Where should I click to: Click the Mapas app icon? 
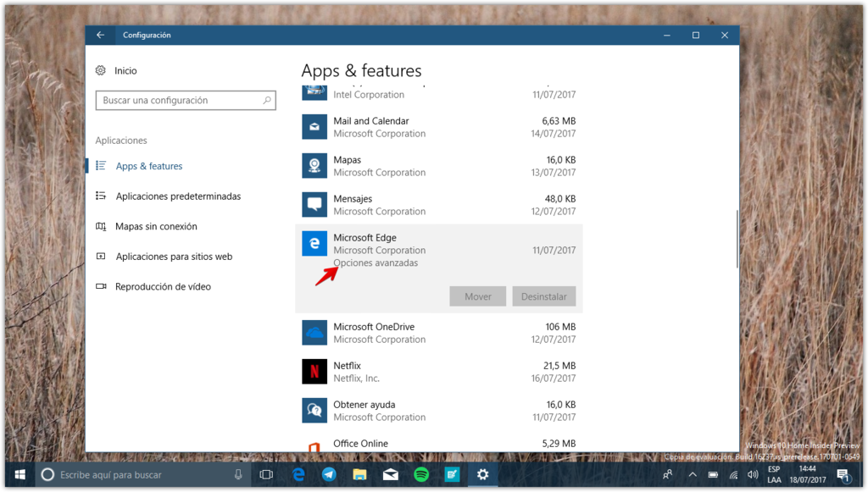(x=314, y=166)
